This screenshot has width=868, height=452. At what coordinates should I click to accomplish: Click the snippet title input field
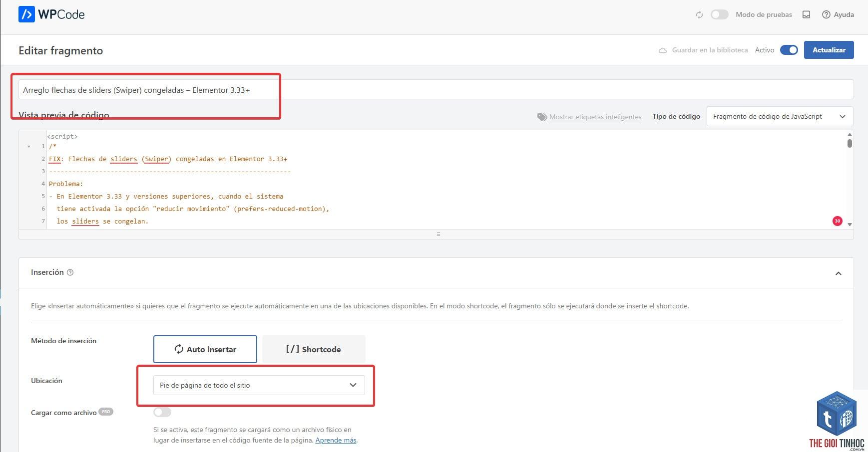tap(436, 90)
